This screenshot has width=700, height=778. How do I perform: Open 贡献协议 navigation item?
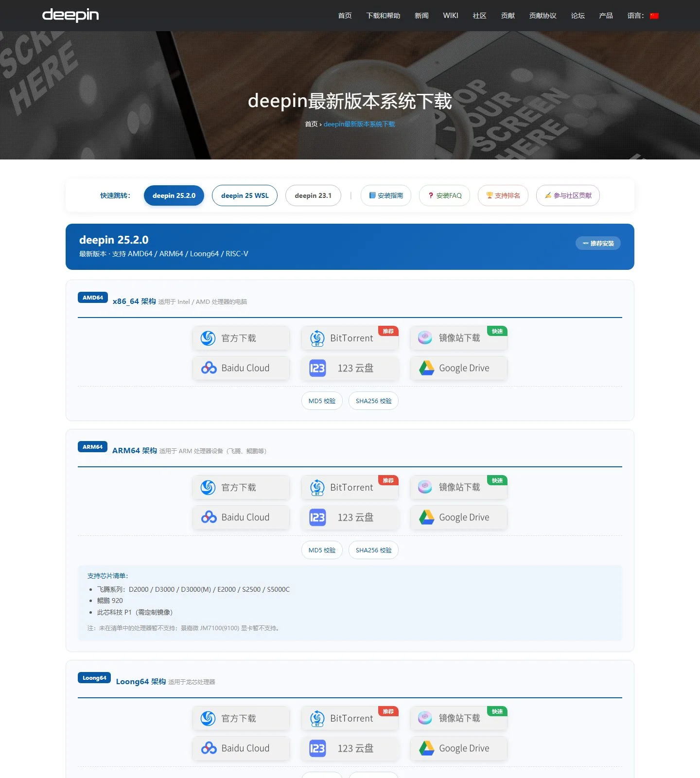542,16
